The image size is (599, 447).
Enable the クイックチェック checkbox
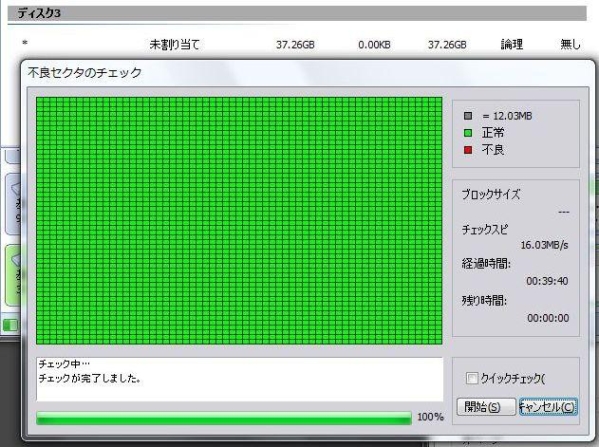(x=472, y=378)
